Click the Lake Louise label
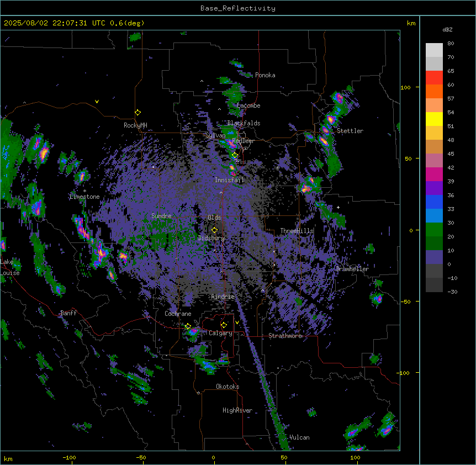This screenshot has height=465, width=476. pos(10,267)
